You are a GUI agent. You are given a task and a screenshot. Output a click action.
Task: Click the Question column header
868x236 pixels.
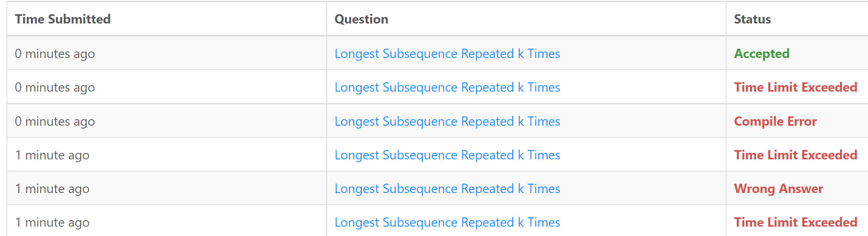(361, 19)
